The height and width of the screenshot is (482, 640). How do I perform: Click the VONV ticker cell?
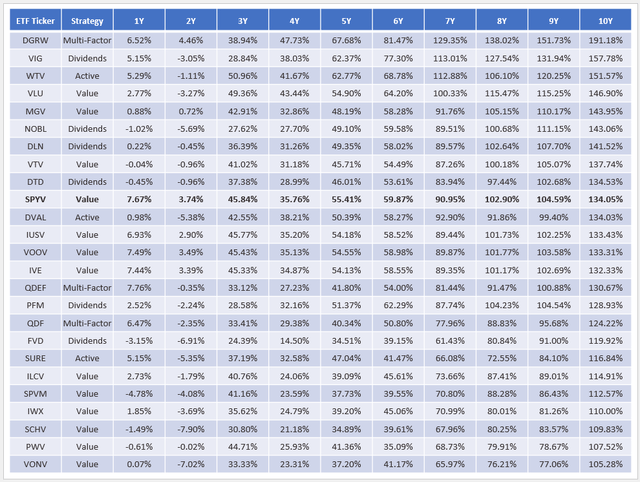click(x=33, y=464)
